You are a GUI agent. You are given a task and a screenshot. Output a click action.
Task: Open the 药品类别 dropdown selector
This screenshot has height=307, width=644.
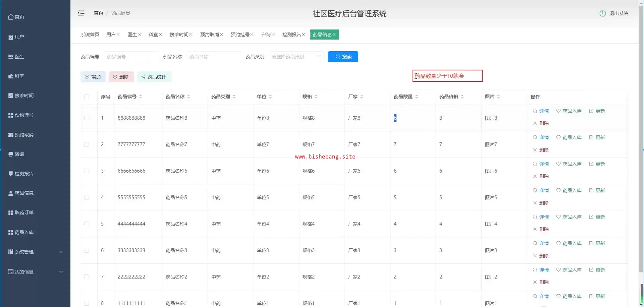[296, 57]
